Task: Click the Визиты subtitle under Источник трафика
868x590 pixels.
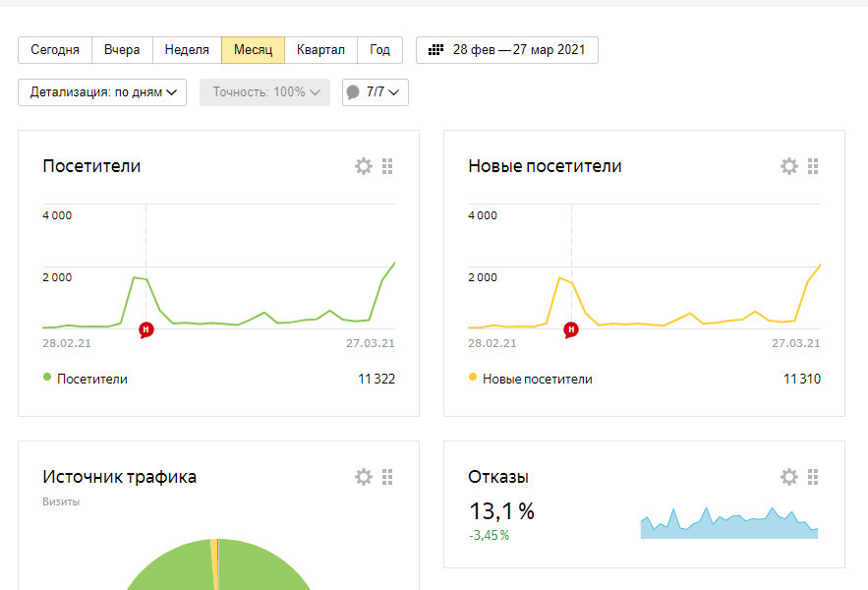Action: tap(61, 501)
